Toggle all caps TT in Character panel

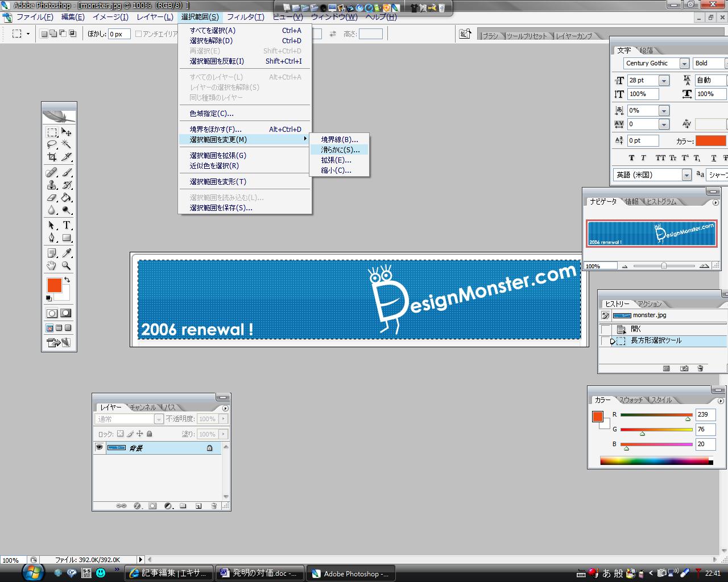tap(660, 157)
